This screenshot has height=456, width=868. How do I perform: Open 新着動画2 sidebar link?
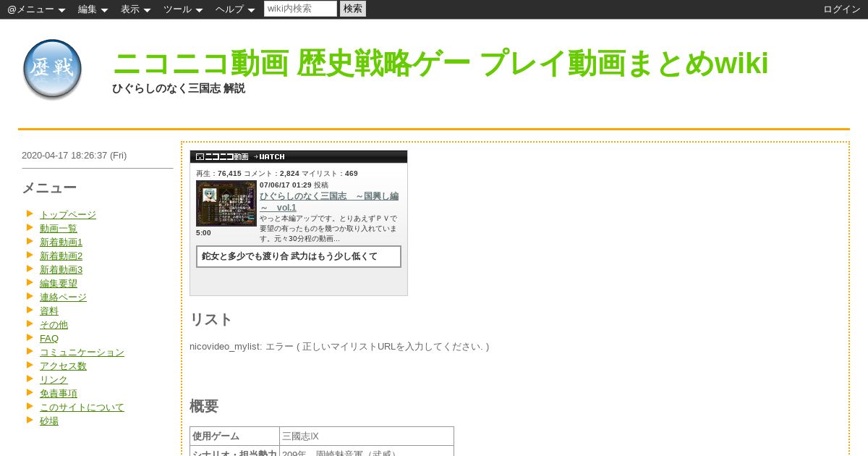(61, 256)
